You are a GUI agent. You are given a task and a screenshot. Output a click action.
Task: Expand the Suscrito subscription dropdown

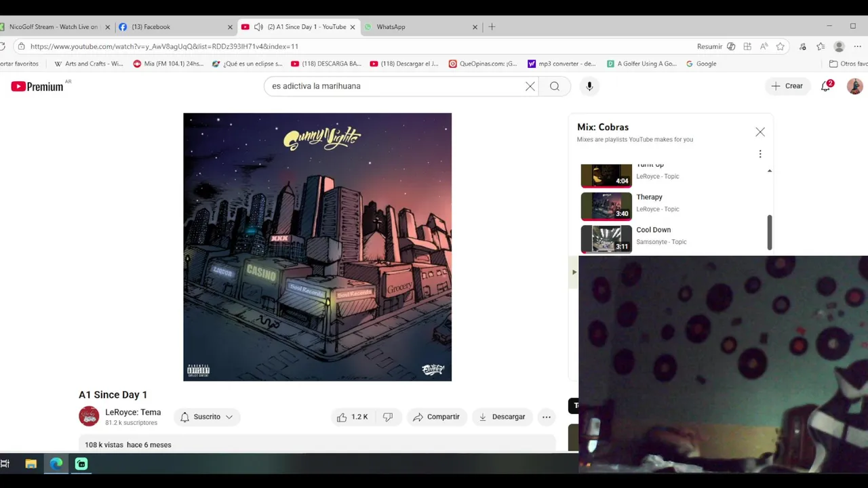207,417
